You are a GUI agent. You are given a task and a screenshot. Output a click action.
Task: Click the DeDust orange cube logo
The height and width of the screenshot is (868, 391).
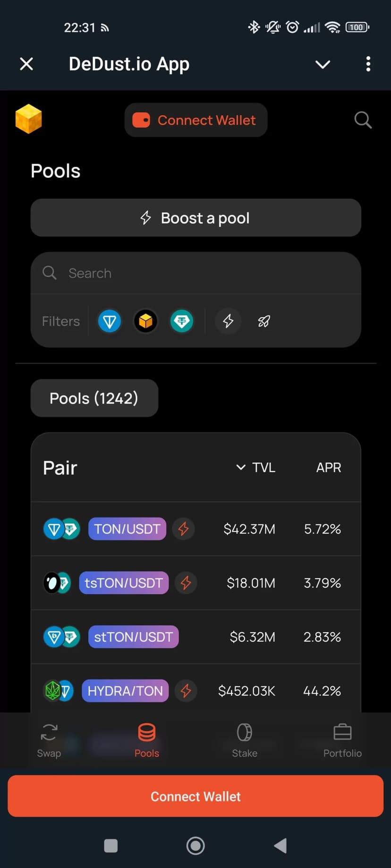pos(28,119)
